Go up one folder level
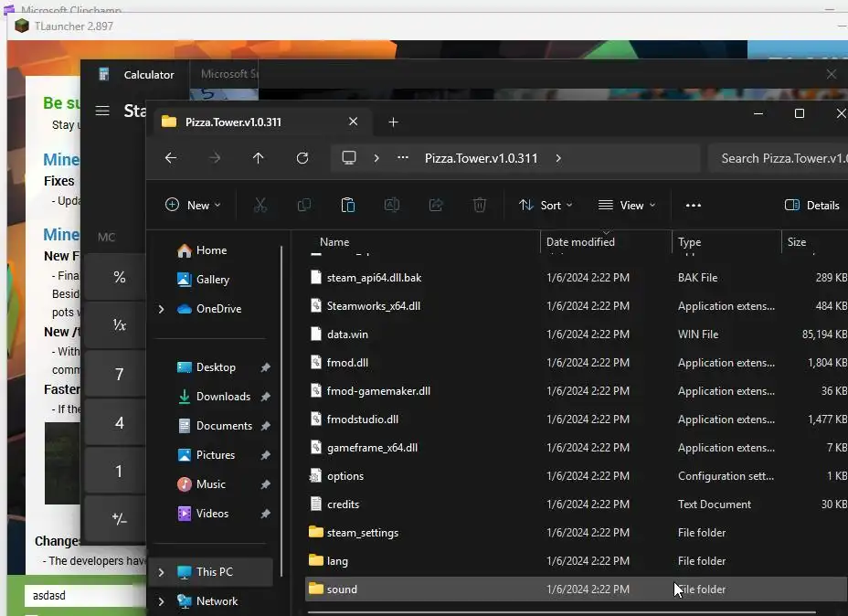 click(258, 158)
